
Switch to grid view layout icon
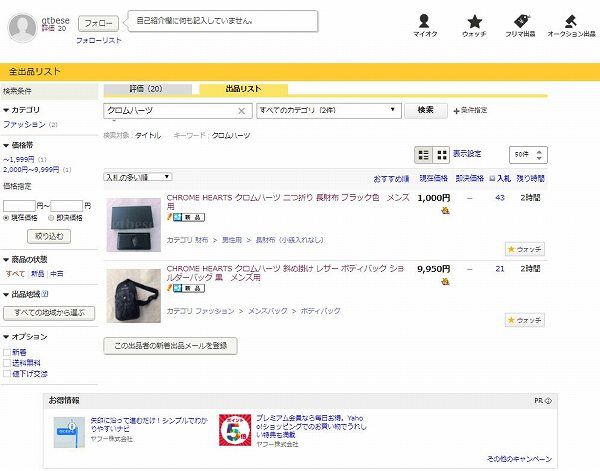point(442,155)
